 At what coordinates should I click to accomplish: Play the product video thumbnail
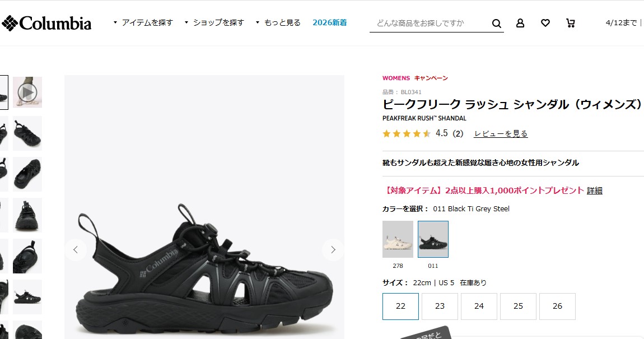[27, 92]
